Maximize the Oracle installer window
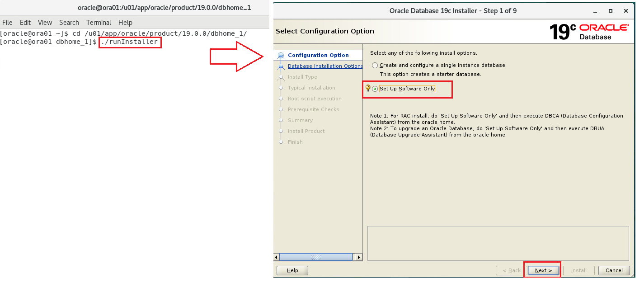Viewport: 644px width, 283px height. (x=611, y=11)
